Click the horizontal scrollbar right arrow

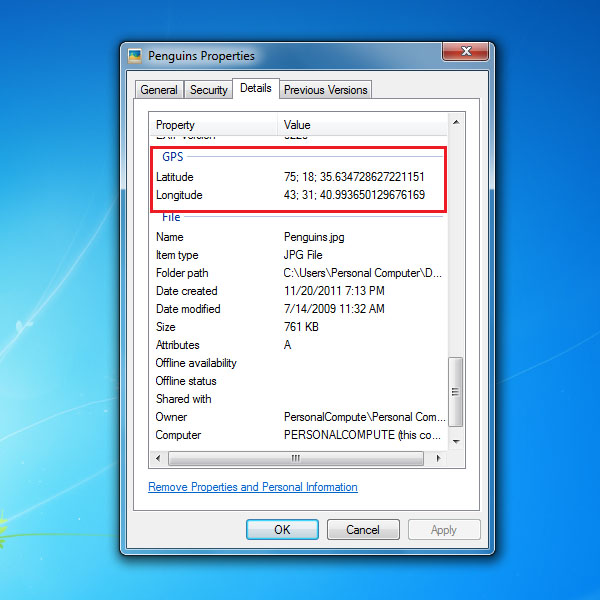pos(438,458)
